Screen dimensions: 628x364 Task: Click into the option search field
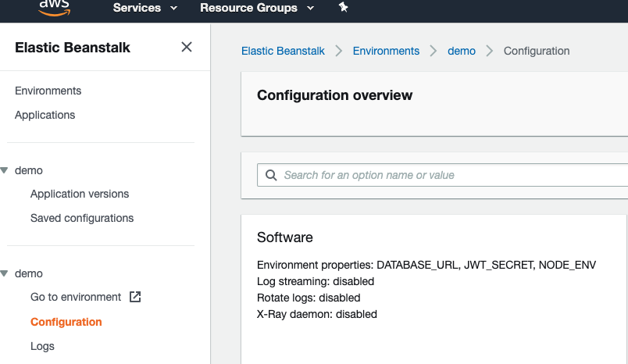(443, 175)
